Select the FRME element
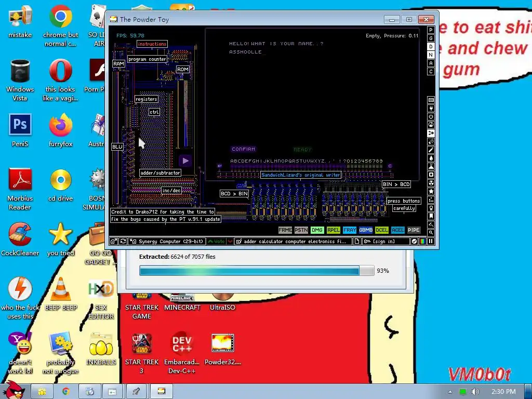The width and height of the screenshot is (532, 399). (x=285, y=230)
